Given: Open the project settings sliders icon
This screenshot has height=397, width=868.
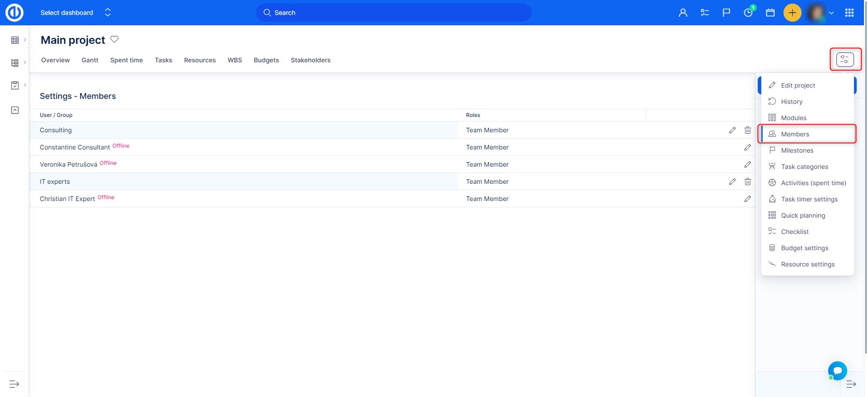Looking at the screenshot, I should pyautogui.click(x=844, y=60).
